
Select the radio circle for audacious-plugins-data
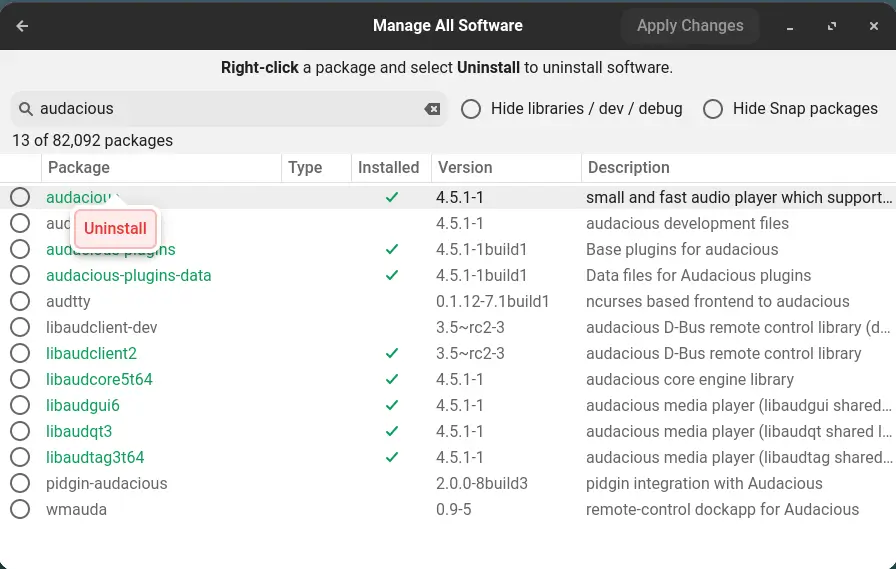click(20, 275)
